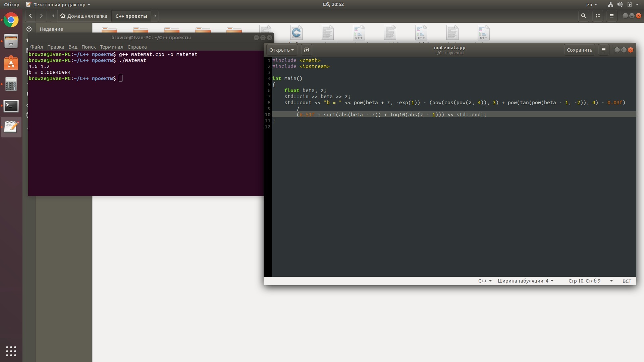
Task: Click the Files search icon
Action: pyautogui.click(x=584, y=16)
